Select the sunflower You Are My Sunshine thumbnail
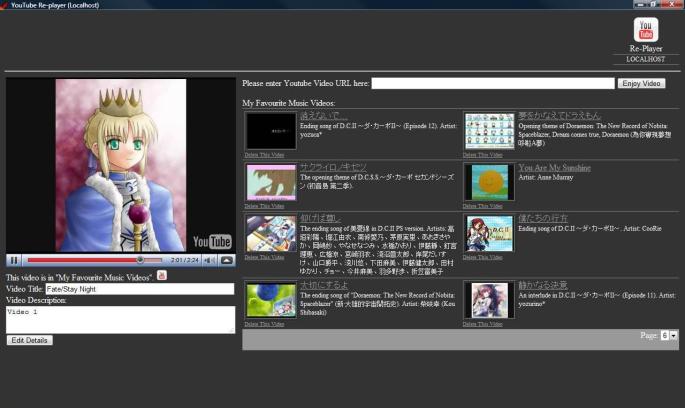The width and height of the screenshot is (685, 408). pos(489,182)
